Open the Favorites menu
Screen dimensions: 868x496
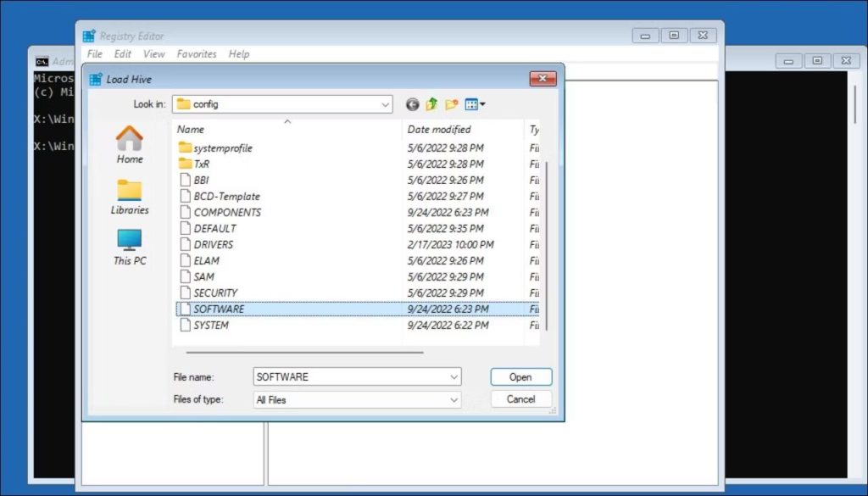197,53
